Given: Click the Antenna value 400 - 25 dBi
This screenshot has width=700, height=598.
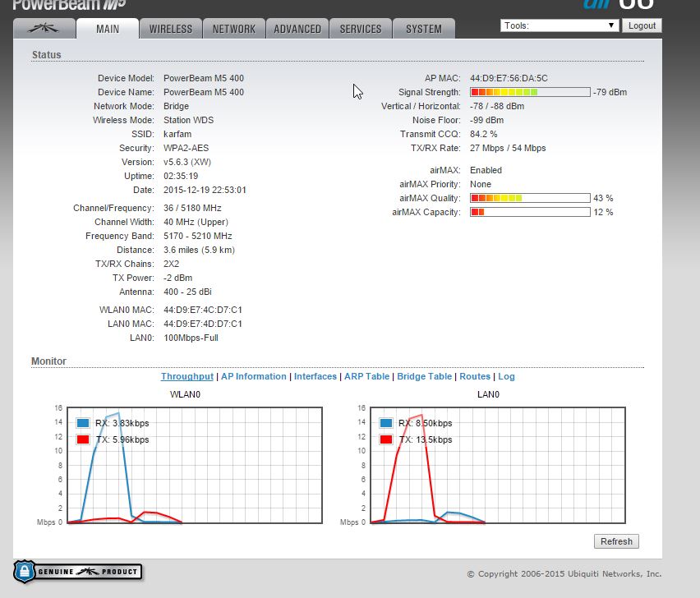Looking at the screenshot, I should coord(187,292).
